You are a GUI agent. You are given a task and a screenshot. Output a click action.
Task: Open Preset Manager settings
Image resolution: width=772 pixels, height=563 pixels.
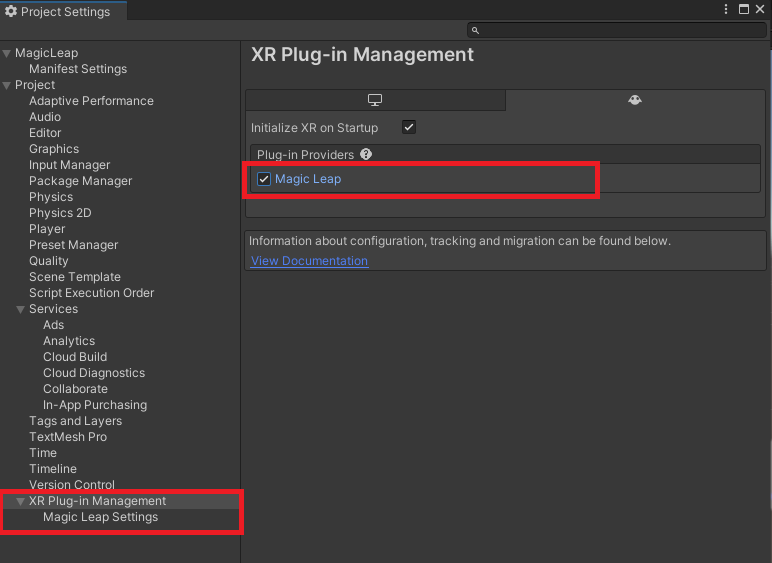(73, 245)
